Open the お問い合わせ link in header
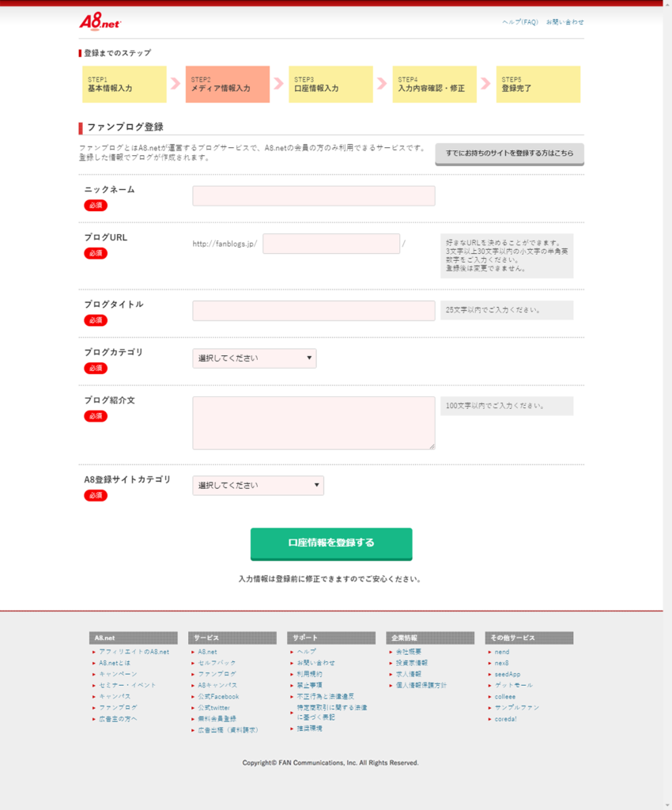The image size is (672, 810). (564, 22)
